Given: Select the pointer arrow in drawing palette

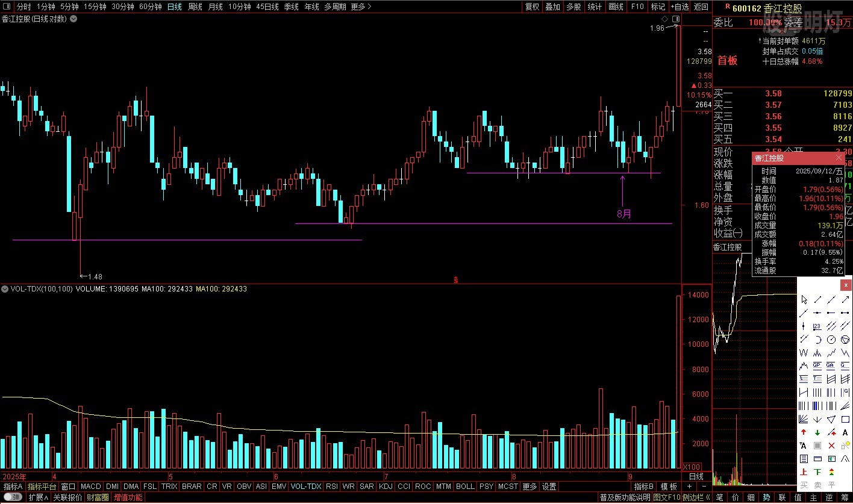Looking at the screenshot, I should (x=804, y=299).
